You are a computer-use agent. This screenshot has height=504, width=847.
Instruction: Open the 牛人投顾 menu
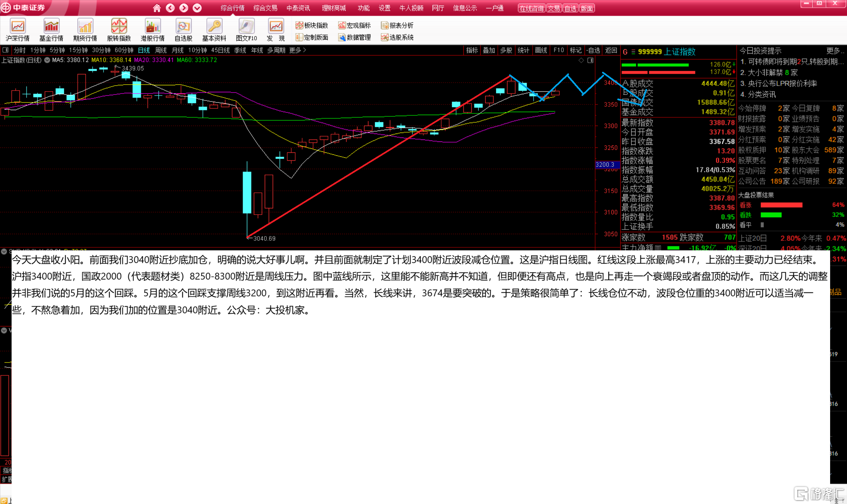pos(411,8)
